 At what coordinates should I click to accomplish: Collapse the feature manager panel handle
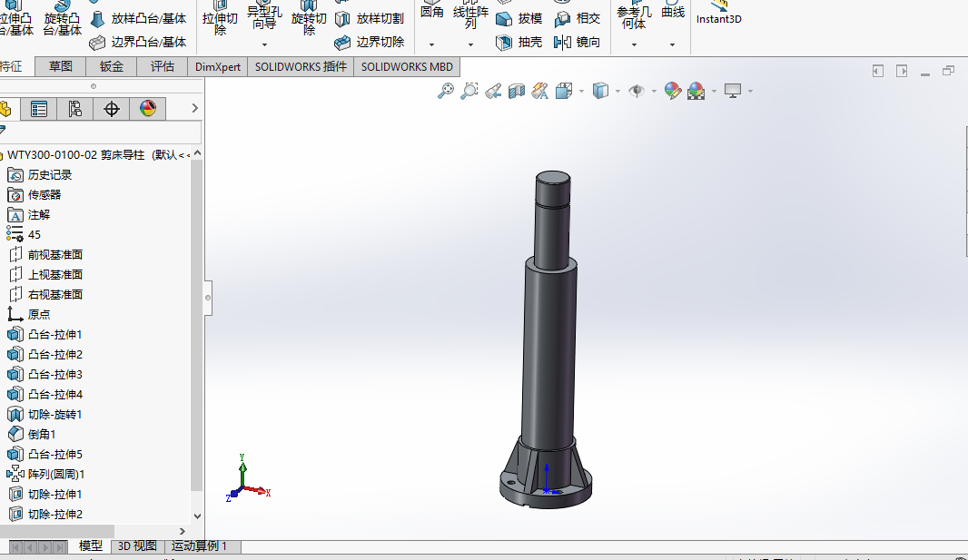pyautogui.click(x=208, y=298)
